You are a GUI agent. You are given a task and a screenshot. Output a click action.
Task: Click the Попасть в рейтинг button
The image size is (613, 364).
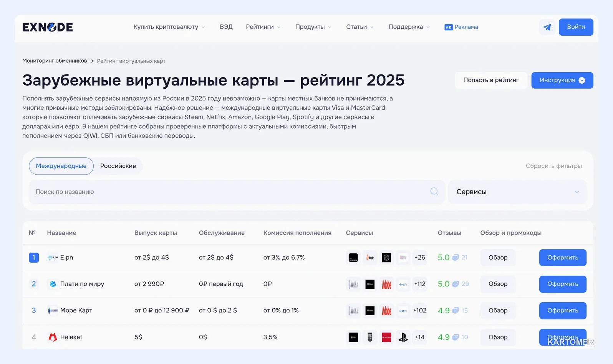491,80
